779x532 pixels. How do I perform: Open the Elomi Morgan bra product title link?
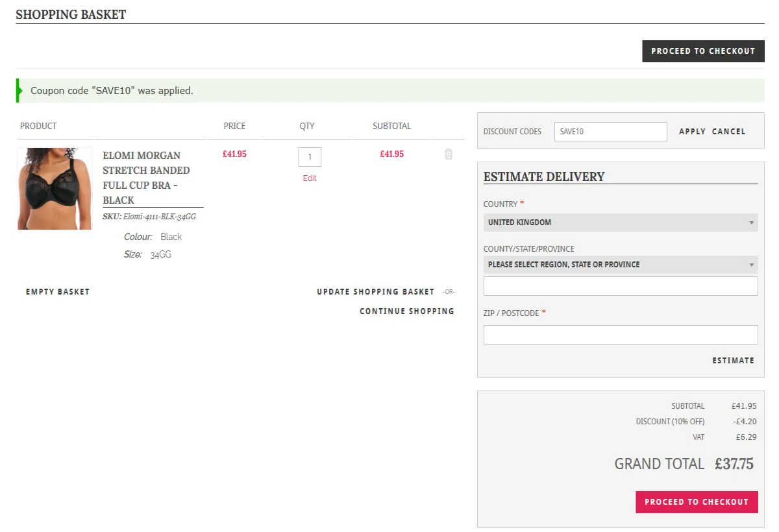[x=146, y=178]
